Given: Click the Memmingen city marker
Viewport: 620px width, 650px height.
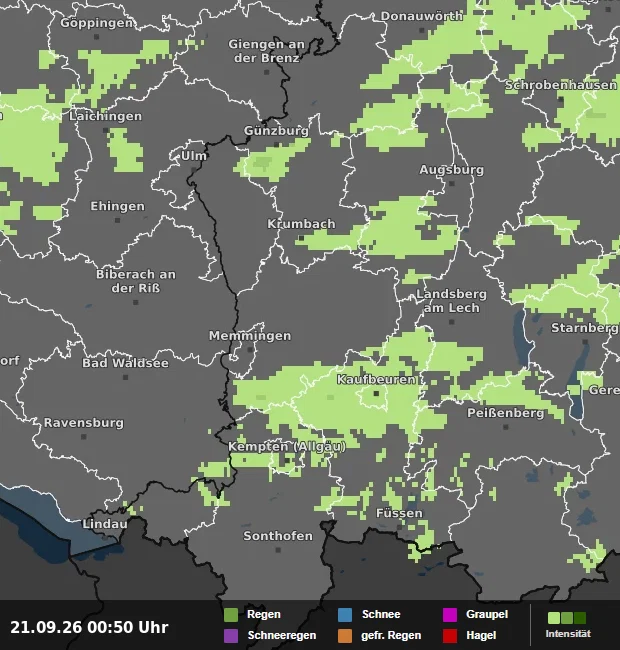Looking at the screenshot, I should click(x=250, y=350).
